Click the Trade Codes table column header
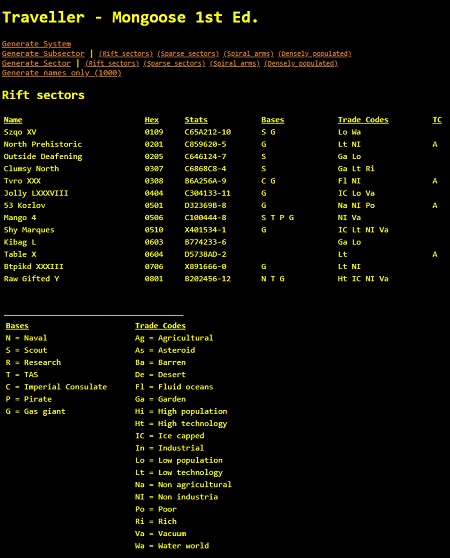The width and height of the screenshot is (450, 558). [363, 120]
